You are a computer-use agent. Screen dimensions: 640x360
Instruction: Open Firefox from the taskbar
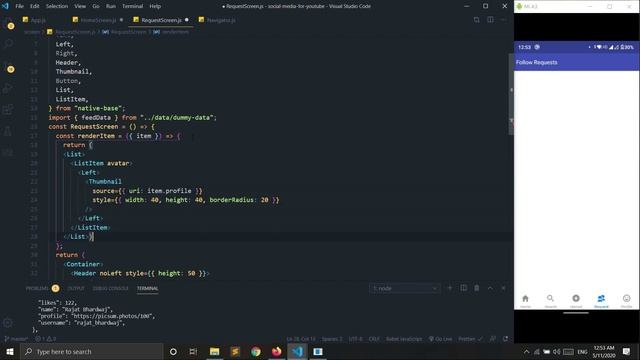point(276,351)
